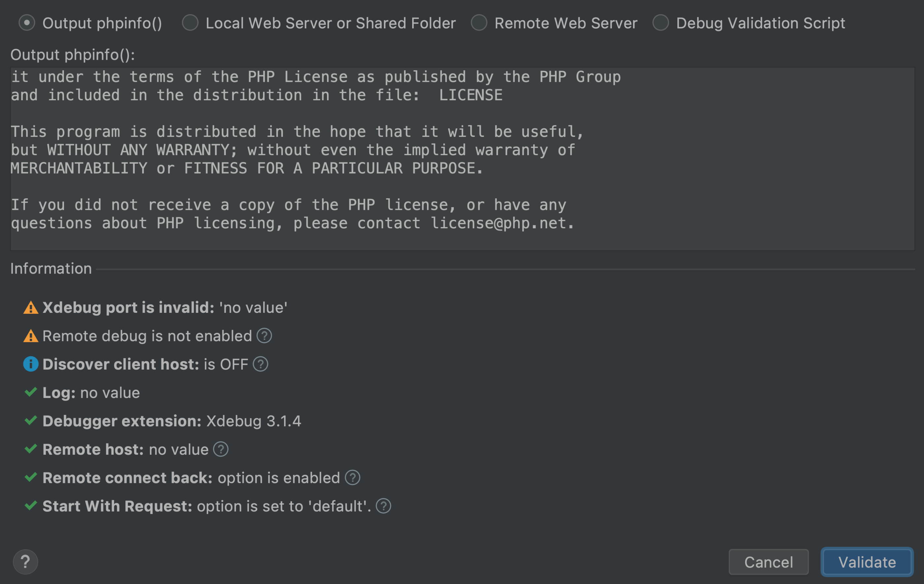
Task: Click the blue info icon for Discover client host
Action: coord(31,364)
